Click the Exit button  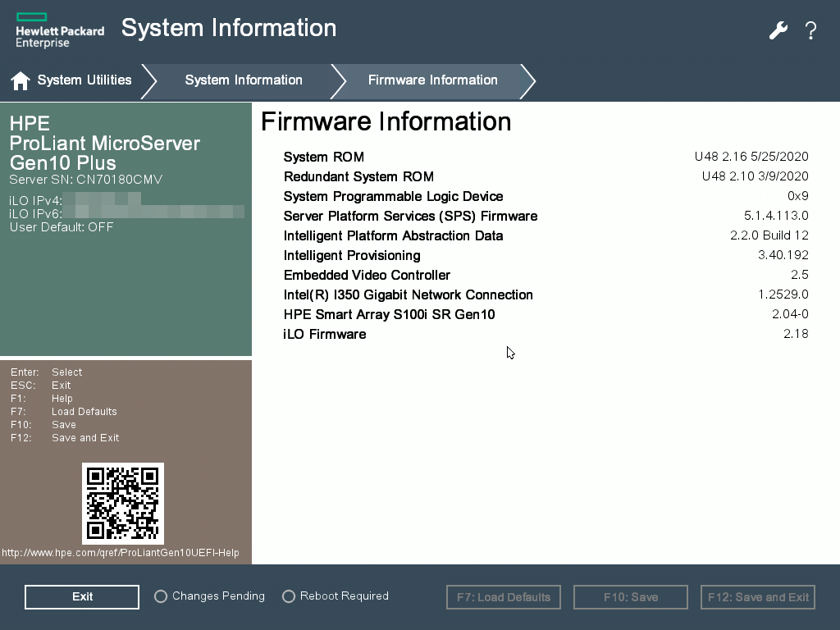(82, 597)
